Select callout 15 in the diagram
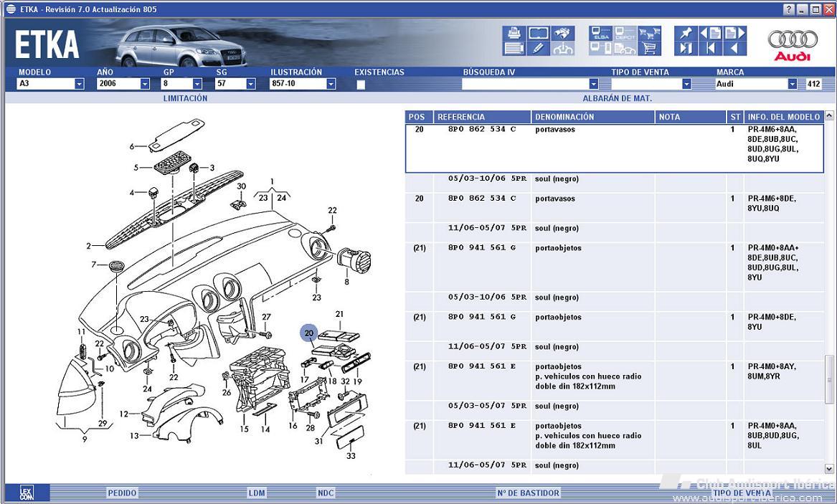 coord(244,429)
